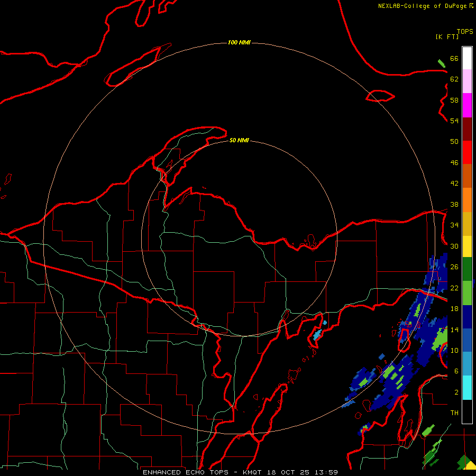Screen dimensions: 476x476
Task: Click the light pink legend color block
Action: click(467, 81)
